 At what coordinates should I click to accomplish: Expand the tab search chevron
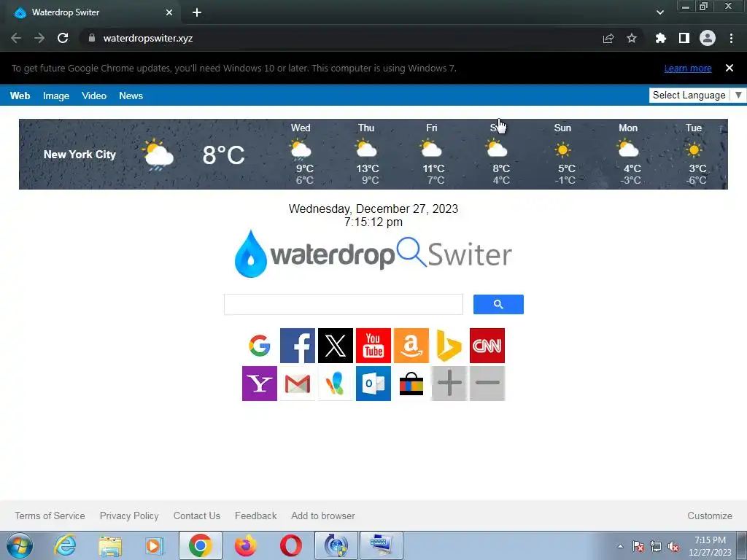659,12
